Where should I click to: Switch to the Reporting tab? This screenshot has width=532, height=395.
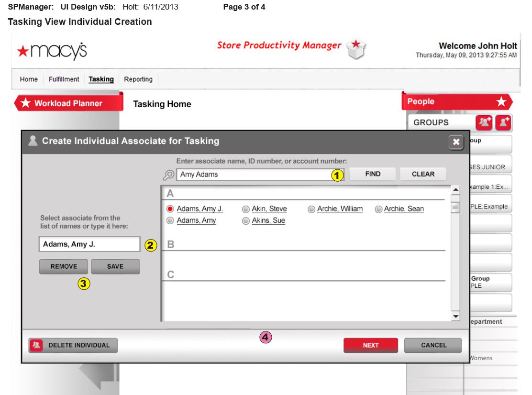point(138,79)
